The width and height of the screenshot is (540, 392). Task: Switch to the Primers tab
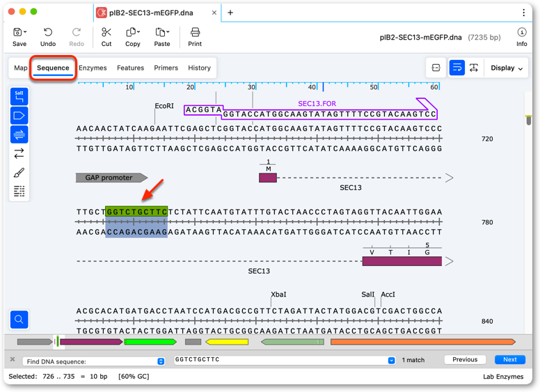[166, 68]
